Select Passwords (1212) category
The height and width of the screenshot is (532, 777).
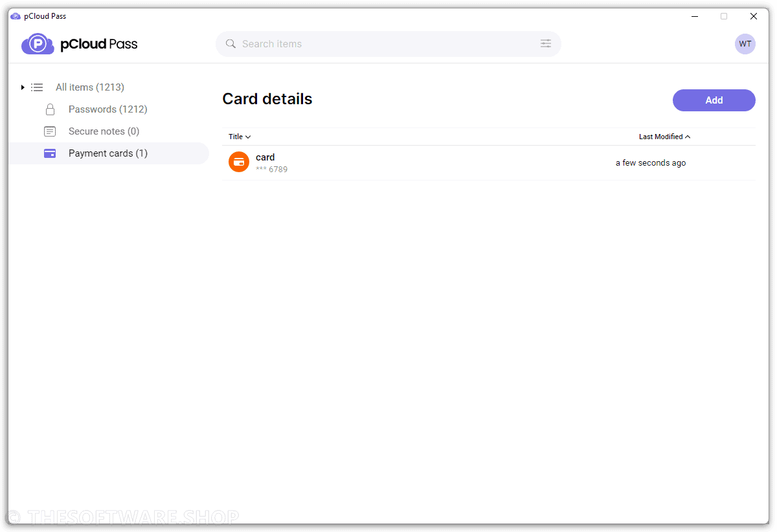click(109, 109)
